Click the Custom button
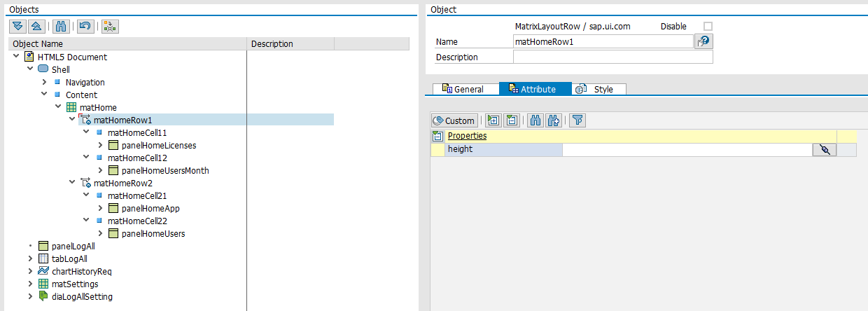 454,120
